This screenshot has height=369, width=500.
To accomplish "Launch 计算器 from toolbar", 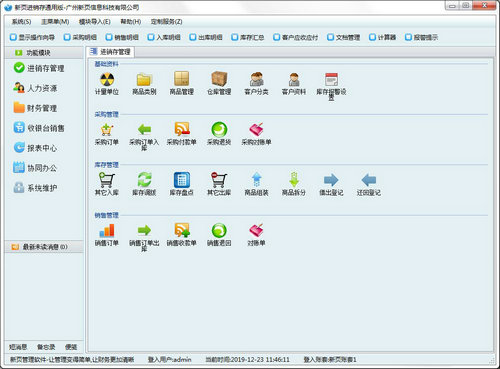I will 383,37.
